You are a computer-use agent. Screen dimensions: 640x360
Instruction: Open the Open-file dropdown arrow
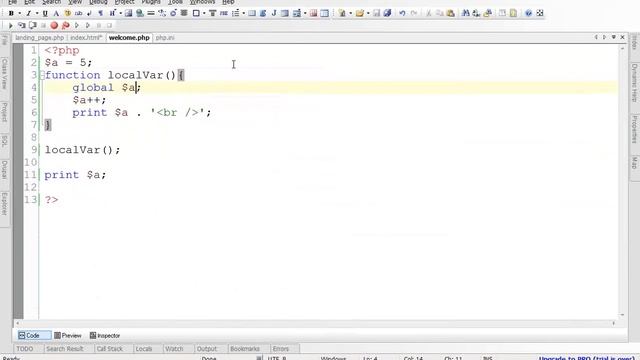(368, 13)
